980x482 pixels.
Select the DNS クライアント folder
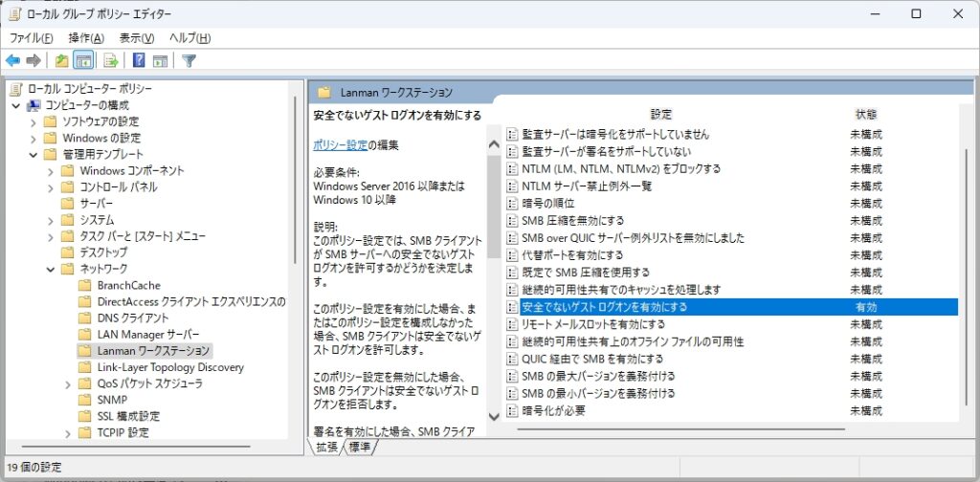coord(132,318)
